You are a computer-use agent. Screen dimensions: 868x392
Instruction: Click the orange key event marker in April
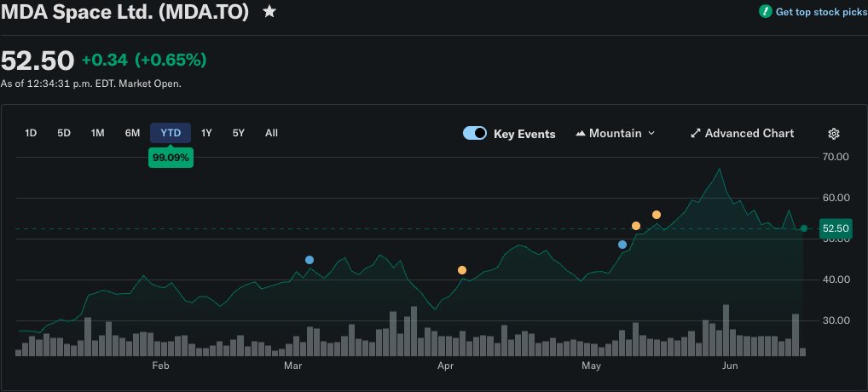[x=462, y=270]
